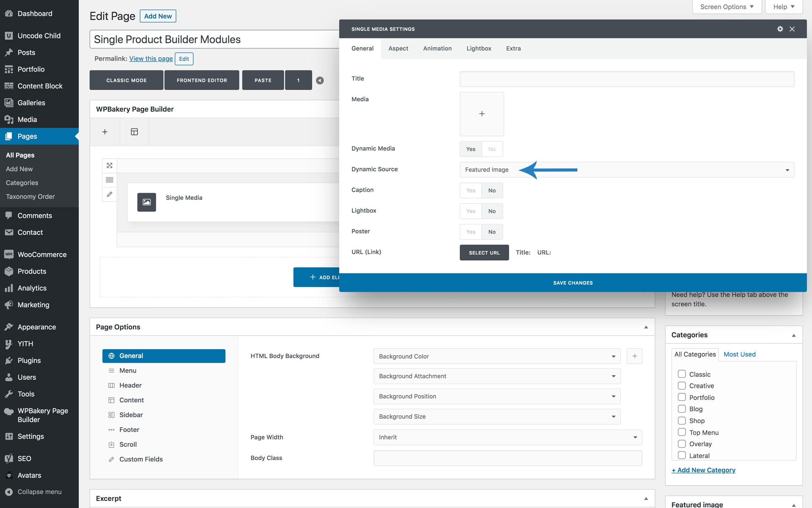The image size is (812, 508).
Task: Open the Background Attachment dropdown
Action: [497, 376]
